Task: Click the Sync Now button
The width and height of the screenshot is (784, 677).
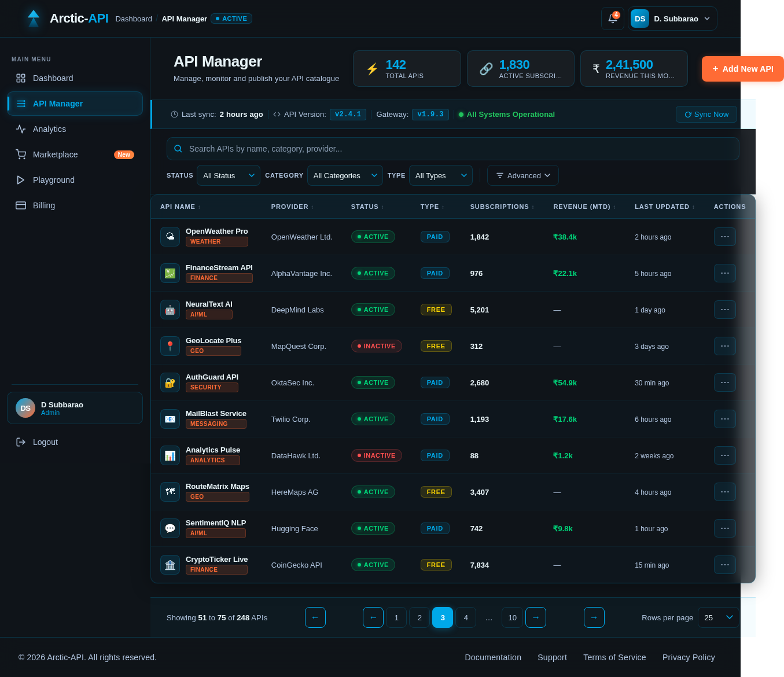Action: point(706,115)
